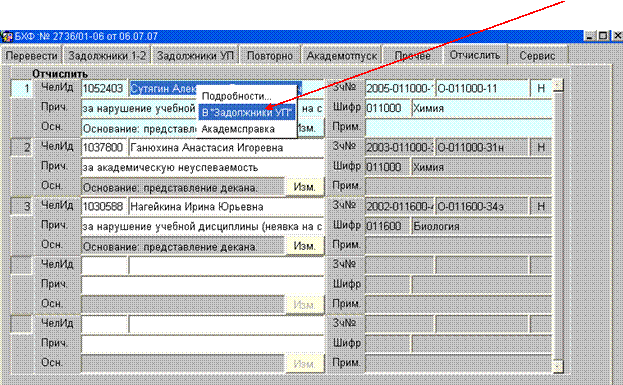Select row number 2 marker
623x385 pixels.
pyautogui.click(x=21, y=147)
